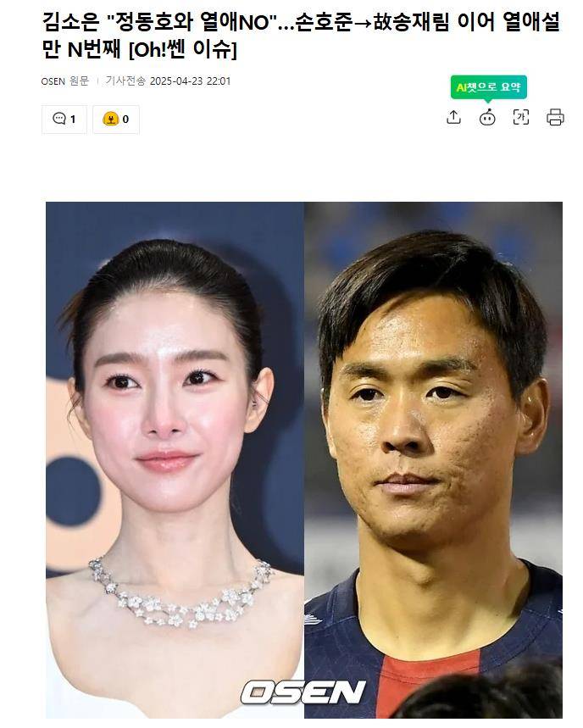Click the printer icon to print article
The width and height of the screenshot is (583, 728).
tap(555, 118)
